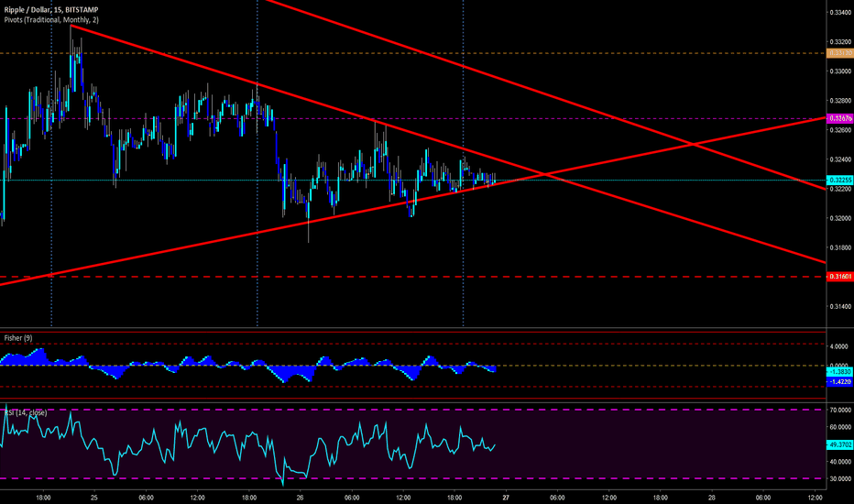Click the 4.0000 Fisher axis level
The height and width of the screenshot is (504, 854).
(x=839, y=346)
